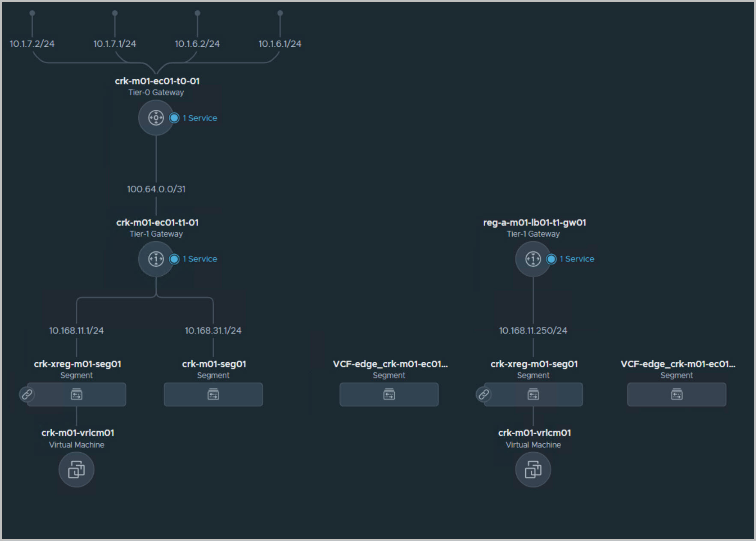Click the crk-m01-seg01 segment icon
Image resolution: width=756 pixels, height=541 pixels.
[x=213, y=394]
